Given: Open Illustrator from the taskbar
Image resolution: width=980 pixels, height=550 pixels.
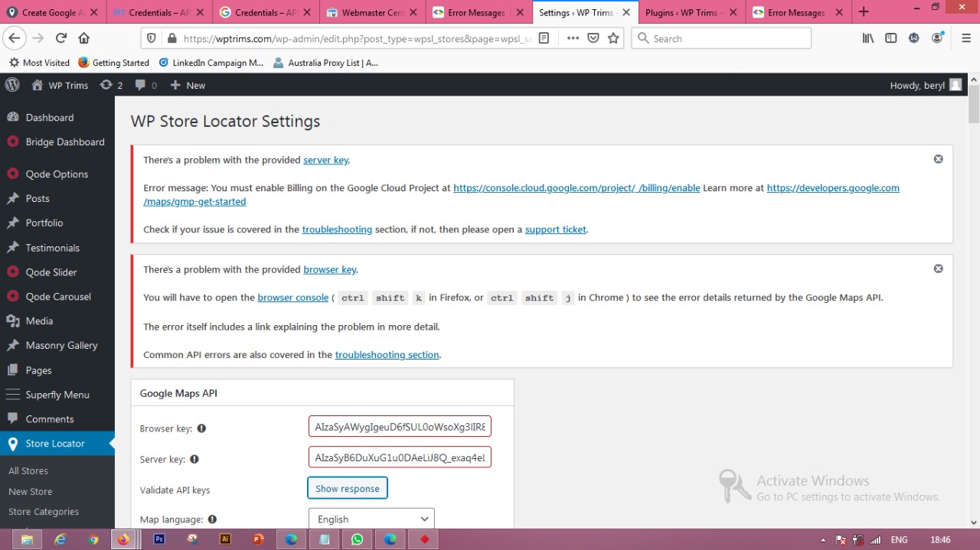Looking at the screenshot, I should 225,539.
